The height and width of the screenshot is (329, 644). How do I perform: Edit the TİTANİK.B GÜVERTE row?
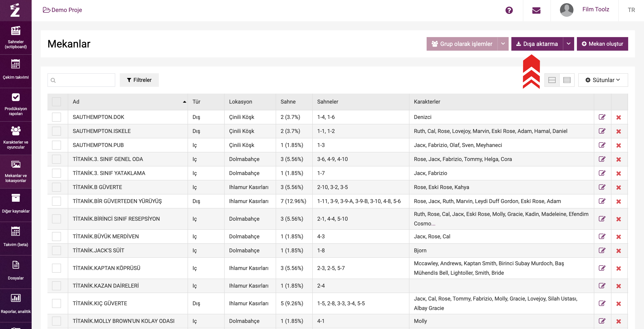(602, 187)
